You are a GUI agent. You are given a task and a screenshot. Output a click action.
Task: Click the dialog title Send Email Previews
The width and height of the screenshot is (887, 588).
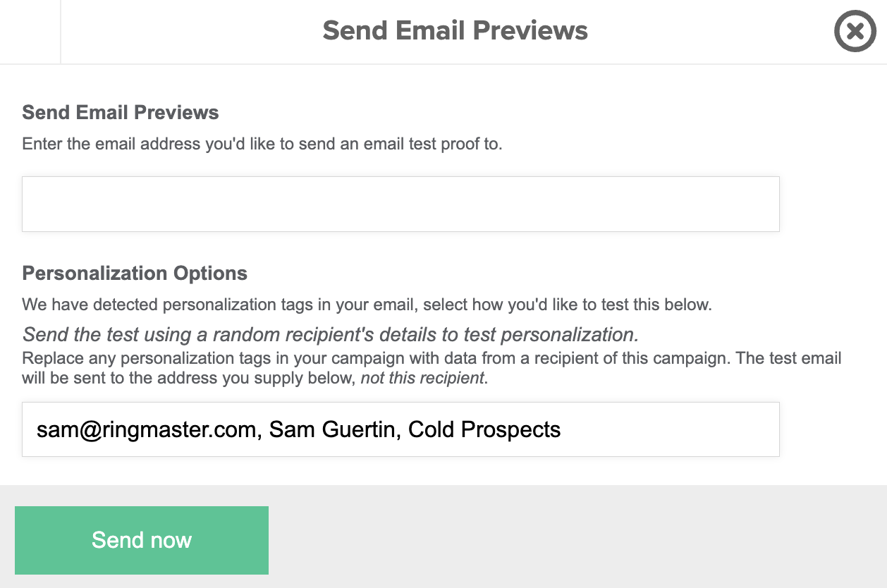(455, 31)
